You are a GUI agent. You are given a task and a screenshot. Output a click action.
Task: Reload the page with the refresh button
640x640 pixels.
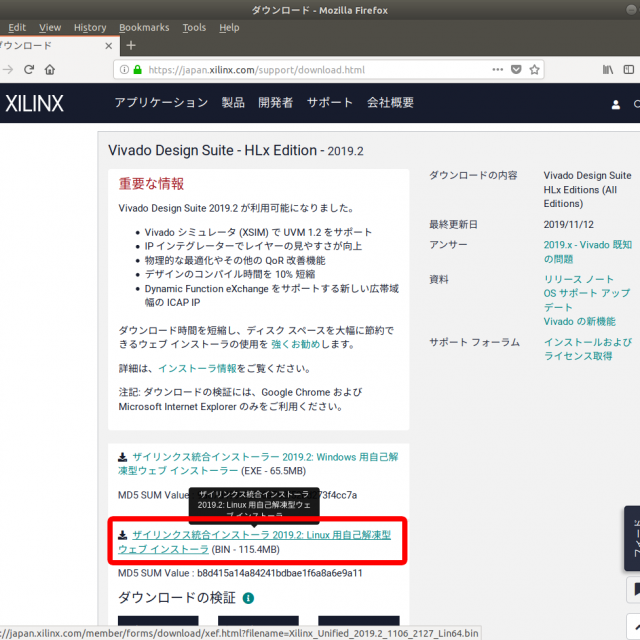pyautogui.click(x=28, y=70)
